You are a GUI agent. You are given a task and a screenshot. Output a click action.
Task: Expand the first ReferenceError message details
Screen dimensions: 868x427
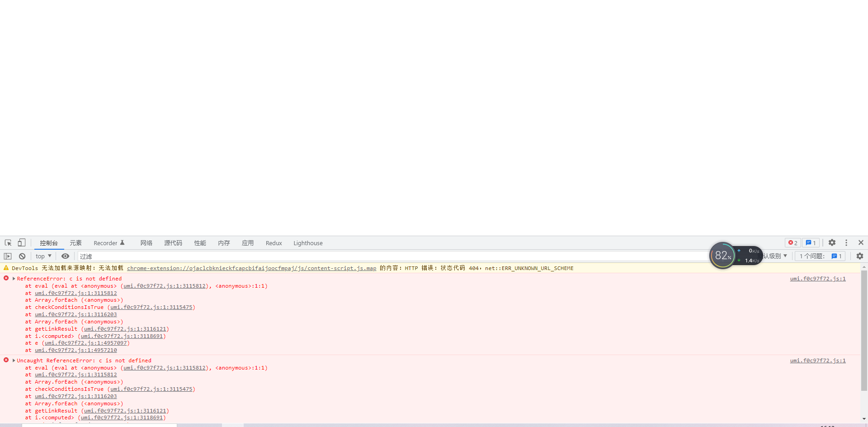[x=14, y=278]
